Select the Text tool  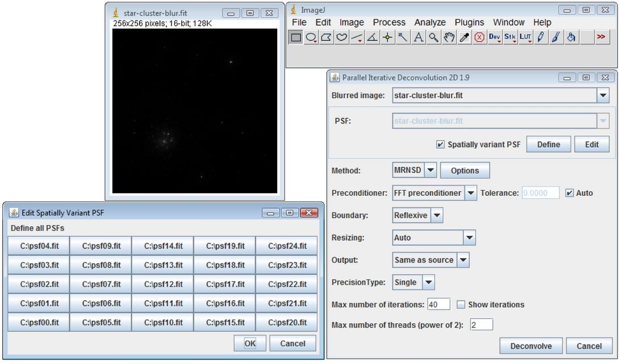[x=419, y=37]
